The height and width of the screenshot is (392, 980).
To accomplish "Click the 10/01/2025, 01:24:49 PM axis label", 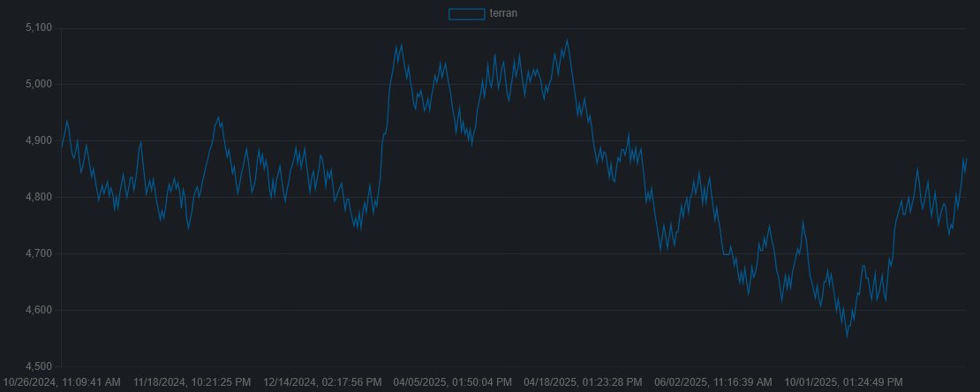I will (844, 381).
